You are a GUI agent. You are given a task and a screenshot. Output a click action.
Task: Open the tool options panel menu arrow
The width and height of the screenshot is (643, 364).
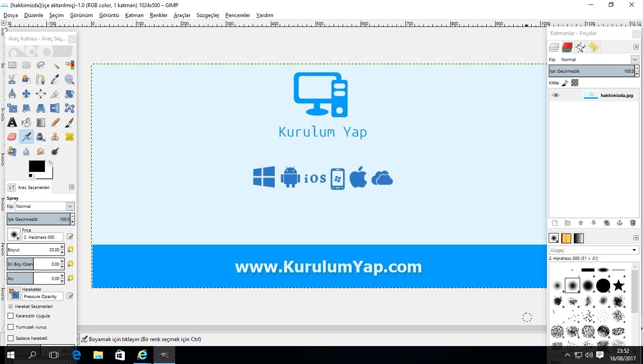pos(71,187)
